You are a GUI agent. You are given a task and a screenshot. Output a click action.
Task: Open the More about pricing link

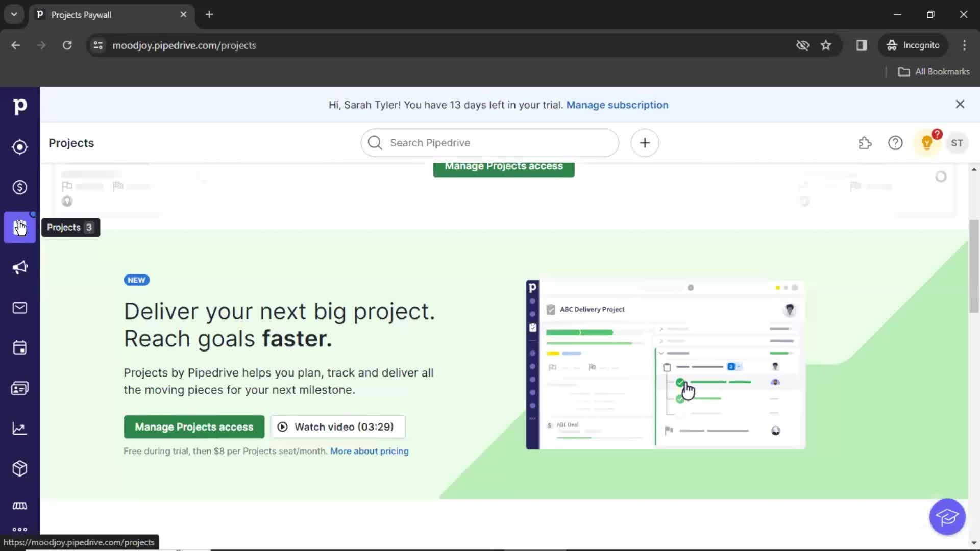click(370, 450)
